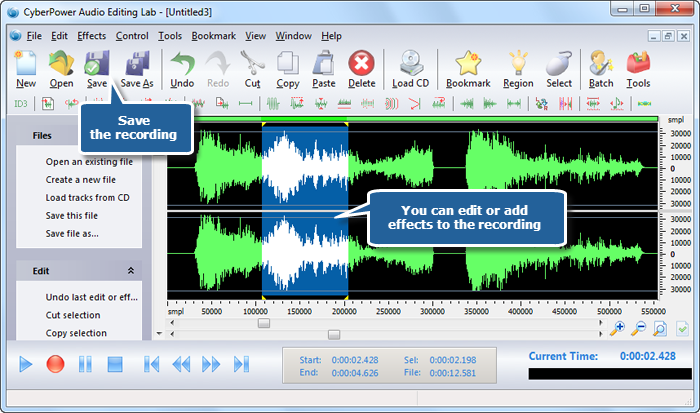Click the Rewind double-arrow button
The image size is (700, 413).
[x=181, y=364]
